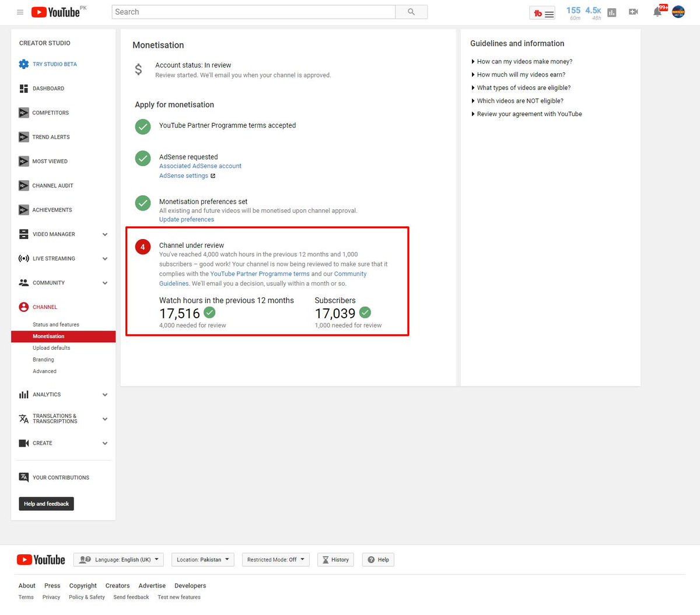Click the Try Studio Beta link
The width and height of the screenshot is (700, 615).
(55, 64)
